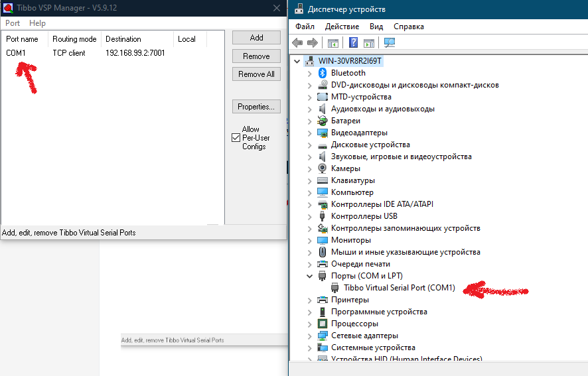The image size is (588, 376).
Task: Open the Help menu in Tibbo VSP Manager
Action: pos(37,23)
